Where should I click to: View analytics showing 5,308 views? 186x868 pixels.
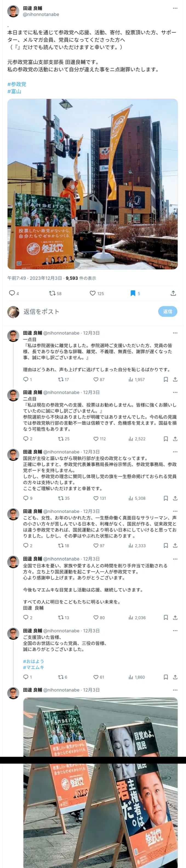click(137, 498)
